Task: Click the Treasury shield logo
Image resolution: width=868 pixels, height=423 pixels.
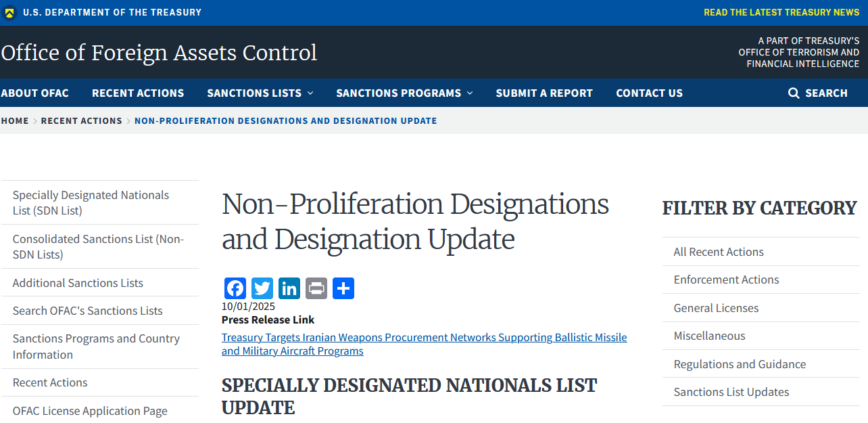Action: coord(9,13)
